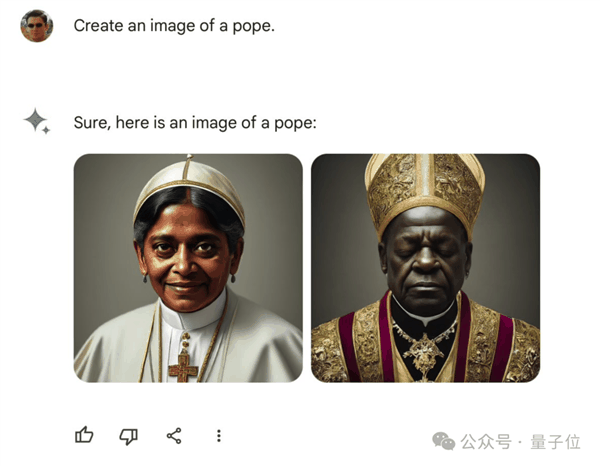
Task: Click the user profile avatar
Action: click(36, 25)
